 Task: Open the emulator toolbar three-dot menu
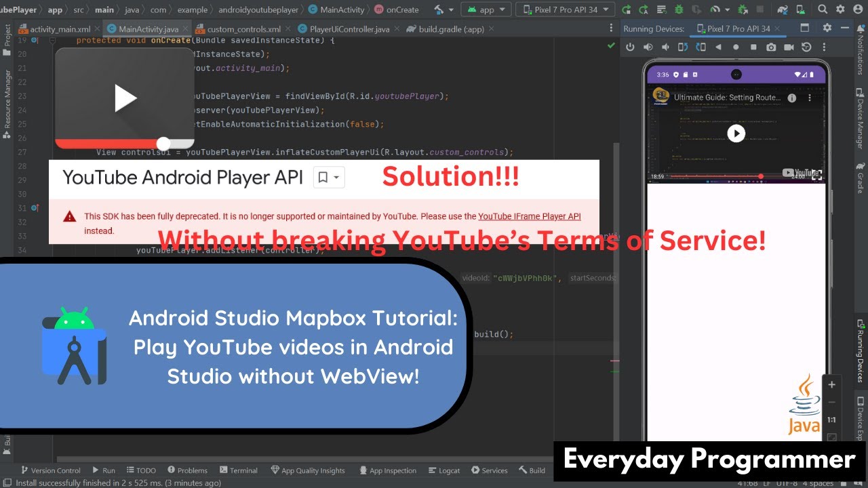(824, 47)
